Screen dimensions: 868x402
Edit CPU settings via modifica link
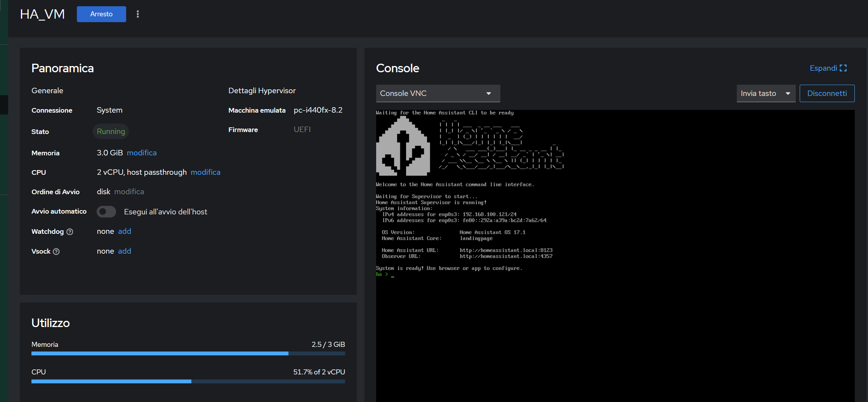pos(205,172)
